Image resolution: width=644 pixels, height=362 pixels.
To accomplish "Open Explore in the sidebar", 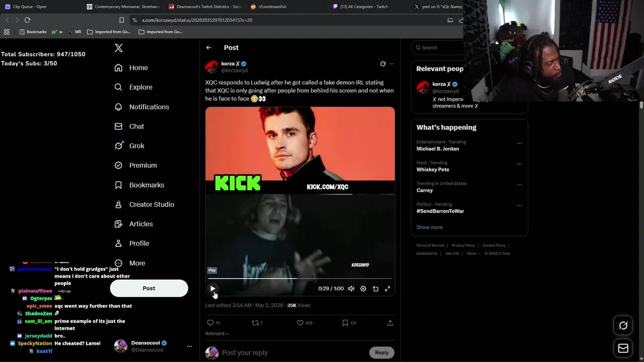I will point(133,87).
